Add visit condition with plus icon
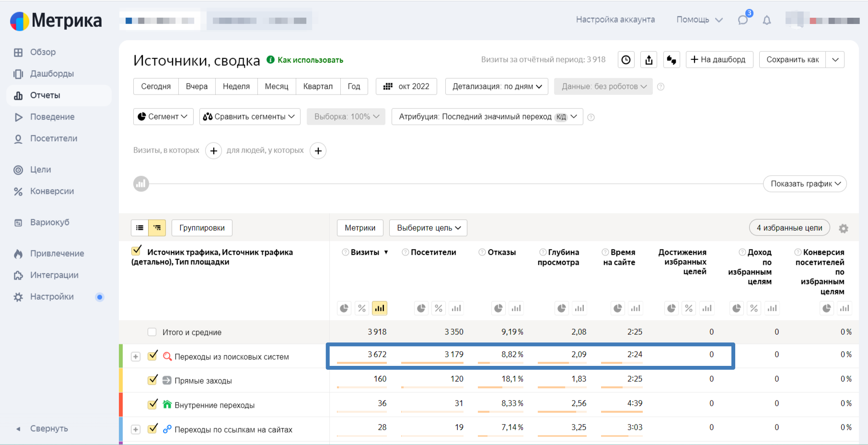 (214, 151)
